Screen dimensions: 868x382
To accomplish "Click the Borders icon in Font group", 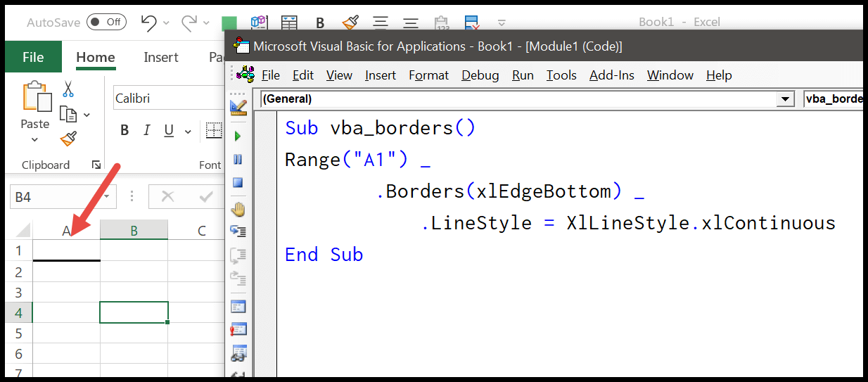I will pos(214,130).
